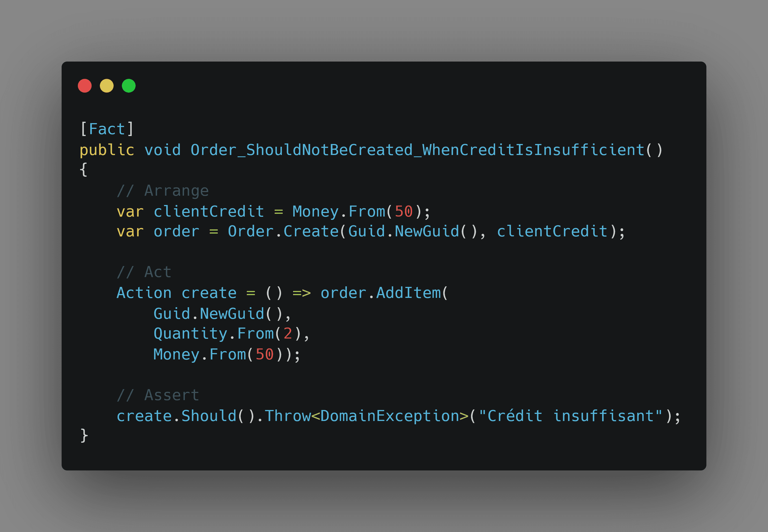Click the closing curly brace
The height and width of the screenshot is (532, 768).
(84, 436)
